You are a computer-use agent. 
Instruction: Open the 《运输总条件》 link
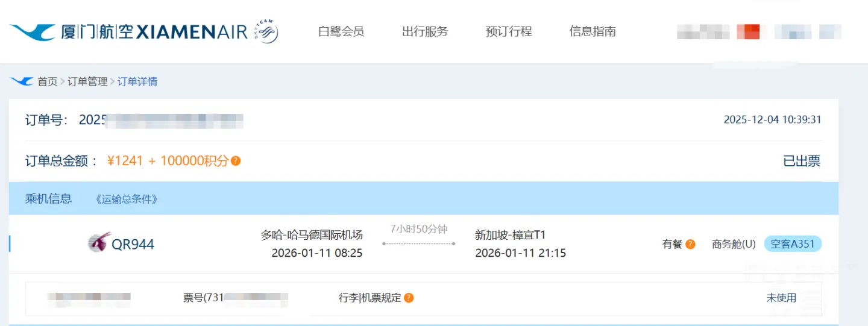click(x=127, y=199)
